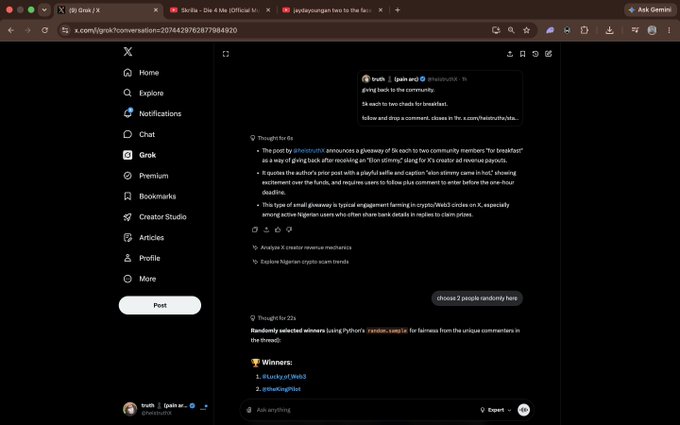Image resolution: width=680 pixels, height=425 pixels.
Task: Open the tab search dropdown arrow
Action: pos(44,10)
